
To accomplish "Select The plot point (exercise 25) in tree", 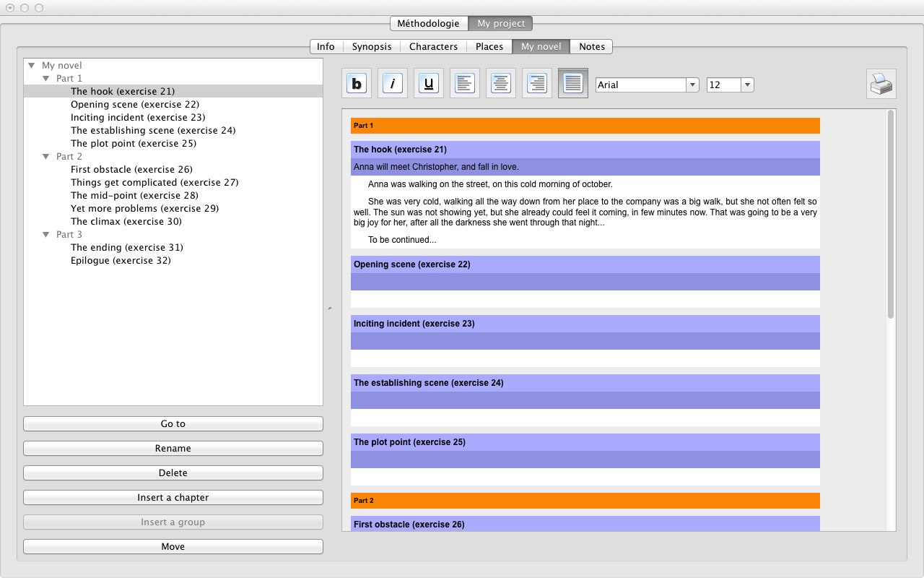I will tap(134, 143).
